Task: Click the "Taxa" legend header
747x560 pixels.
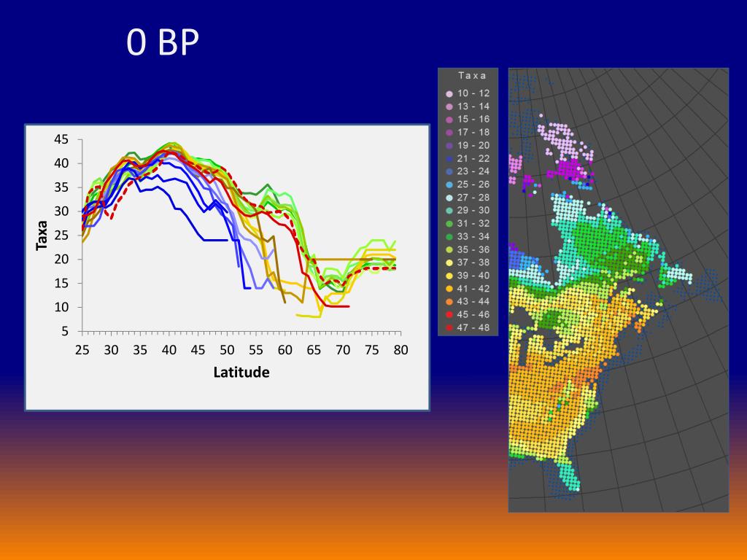Action: click(x=472, y=76)
